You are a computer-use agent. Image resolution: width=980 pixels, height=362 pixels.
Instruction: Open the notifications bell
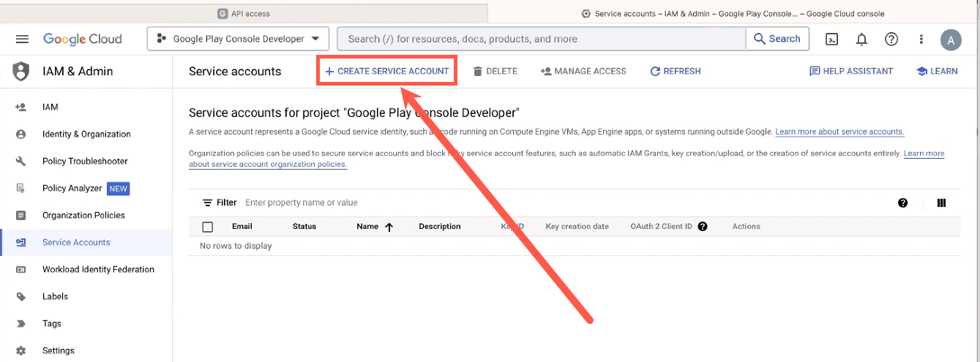click(861, 39)
